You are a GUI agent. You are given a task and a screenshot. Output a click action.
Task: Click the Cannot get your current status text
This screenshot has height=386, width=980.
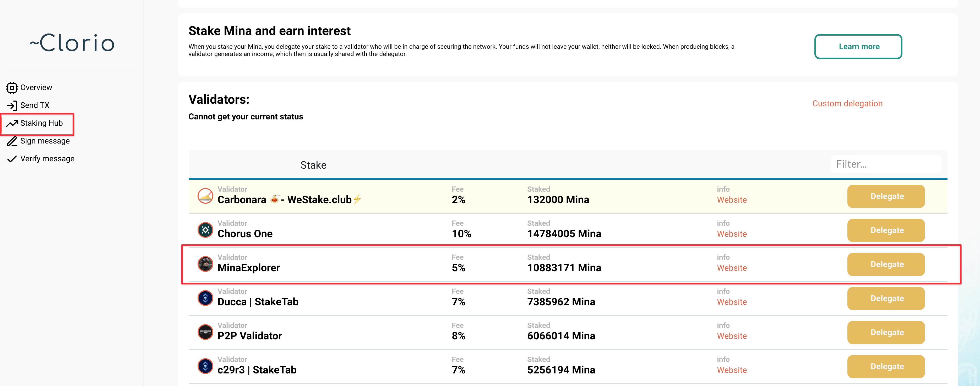tap(246, 117)
